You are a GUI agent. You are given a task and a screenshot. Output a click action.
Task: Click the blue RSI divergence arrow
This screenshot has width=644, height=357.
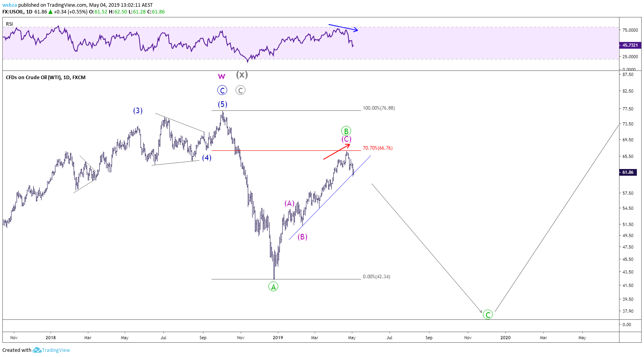point(343,28)
